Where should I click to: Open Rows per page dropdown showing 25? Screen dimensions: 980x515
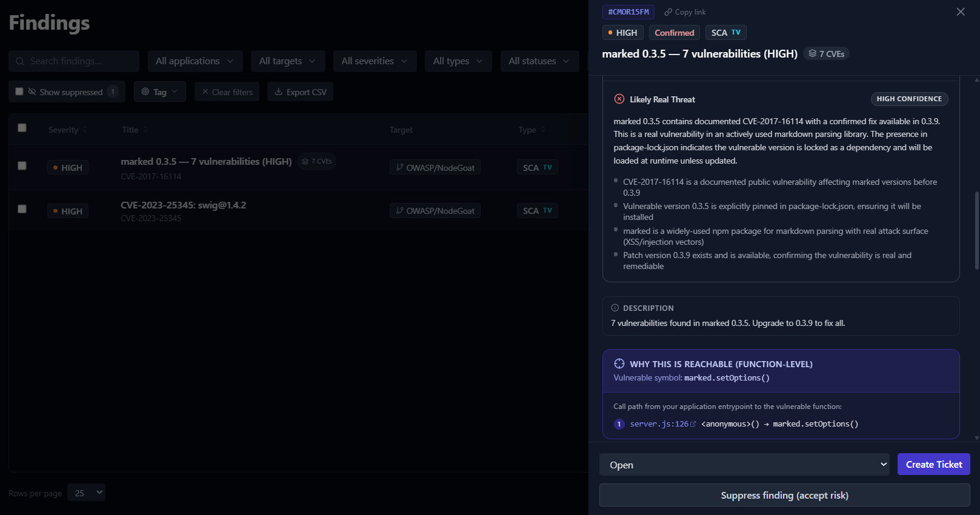(87, 493)
